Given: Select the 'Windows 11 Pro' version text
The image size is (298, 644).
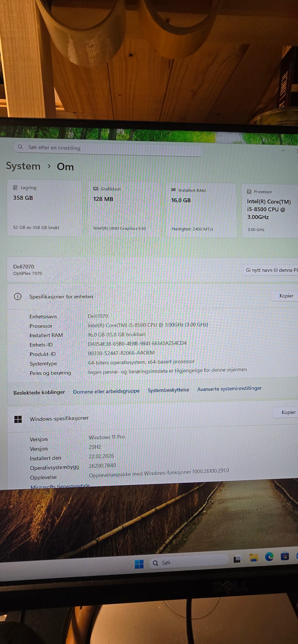Looking at the screenshot, I should pyautogui.click(x=107, y=437).
